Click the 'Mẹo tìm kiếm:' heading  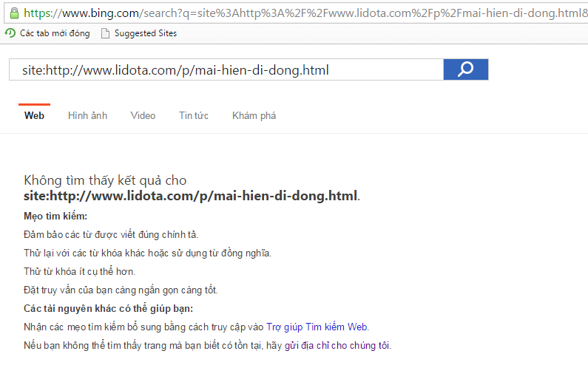click(x=55, y=216)
